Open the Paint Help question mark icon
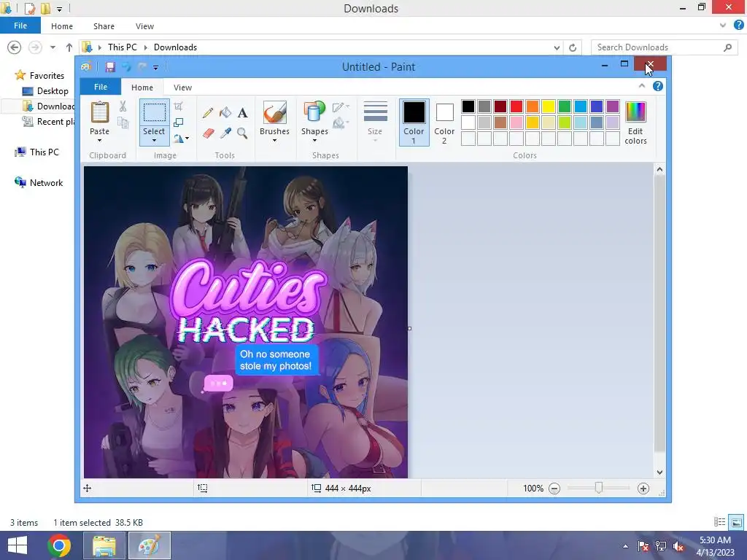Image resolution: width=747 pixels, height=560 pixels. coord(658,86)
